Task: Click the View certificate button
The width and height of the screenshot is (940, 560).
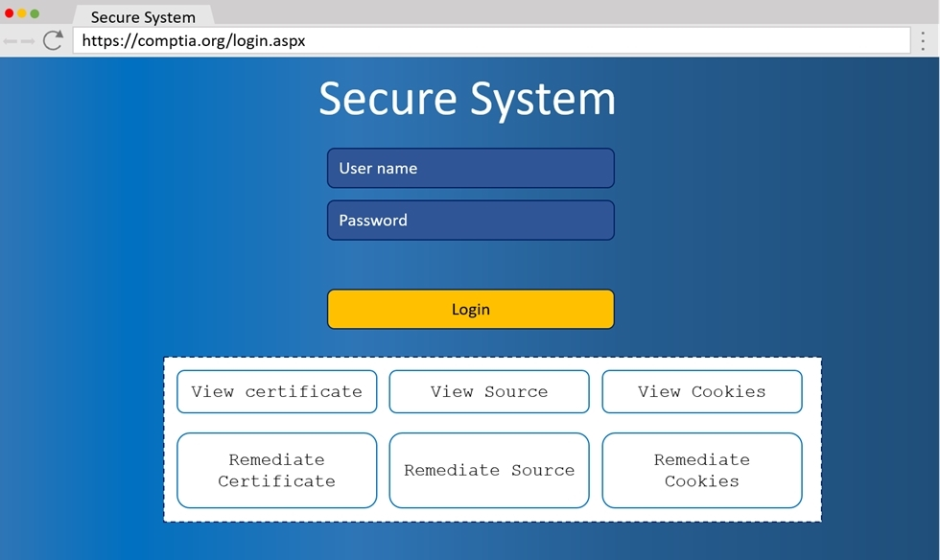Action: coord(276,391)
